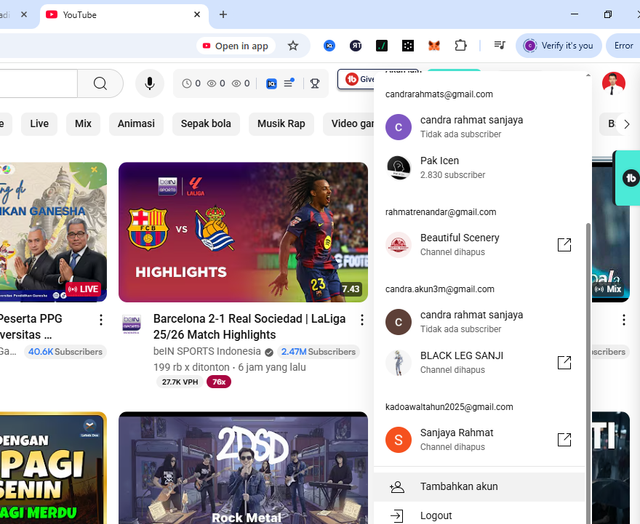Click the logout door icon

(396, 516)
